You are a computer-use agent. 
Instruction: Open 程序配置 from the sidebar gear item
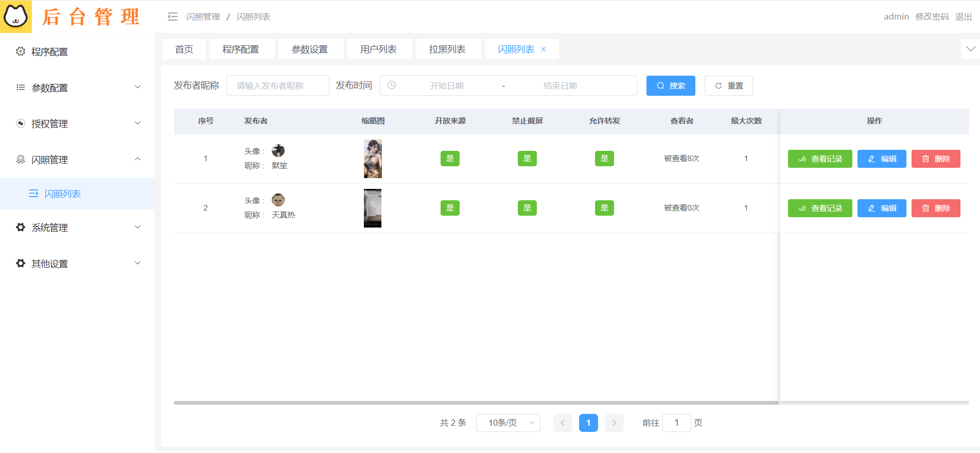[49, 51]
